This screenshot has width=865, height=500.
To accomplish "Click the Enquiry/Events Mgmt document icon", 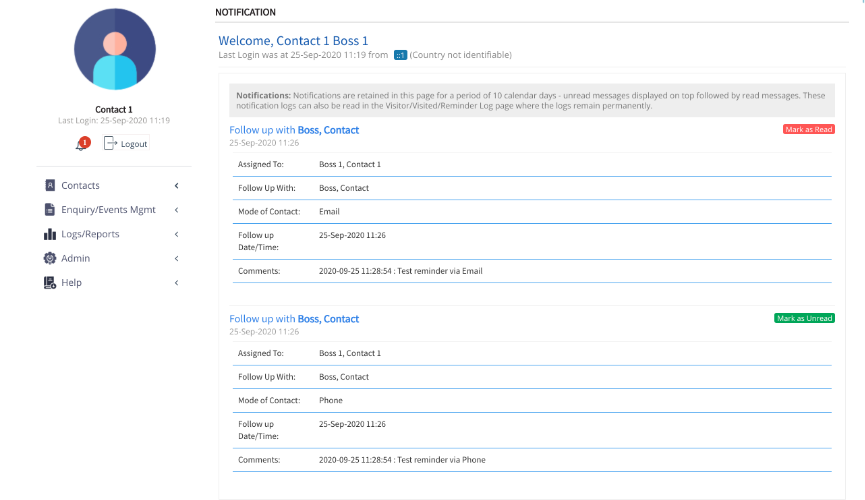I will [x=50, y=210].
